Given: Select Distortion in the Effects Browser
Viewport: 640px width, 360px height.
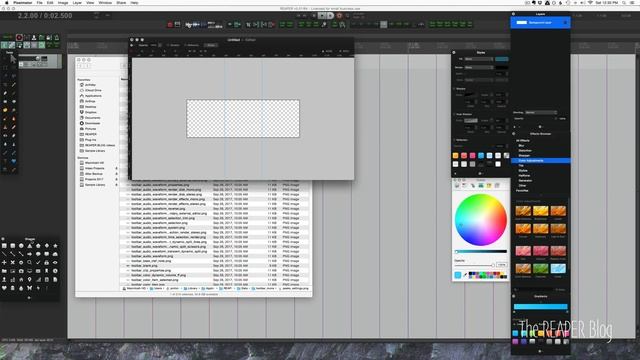Looking at the screenshot, I should click(525, 151).
